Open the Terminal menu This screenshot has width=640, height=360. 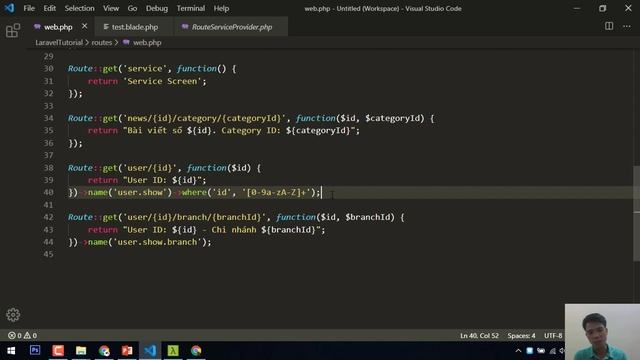(191, 8)
